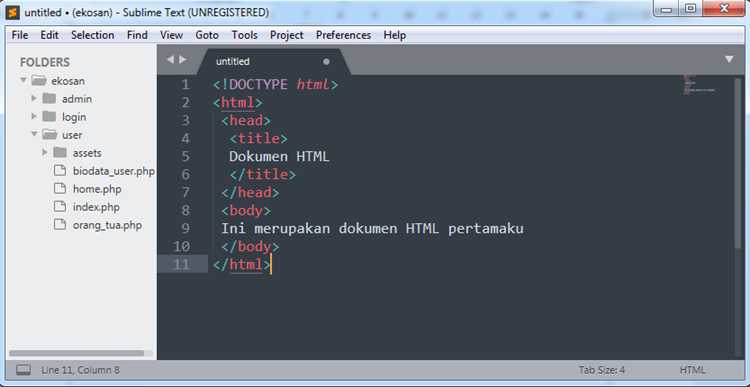Click the unsaved dot on untitled tab

pos(326,62)
